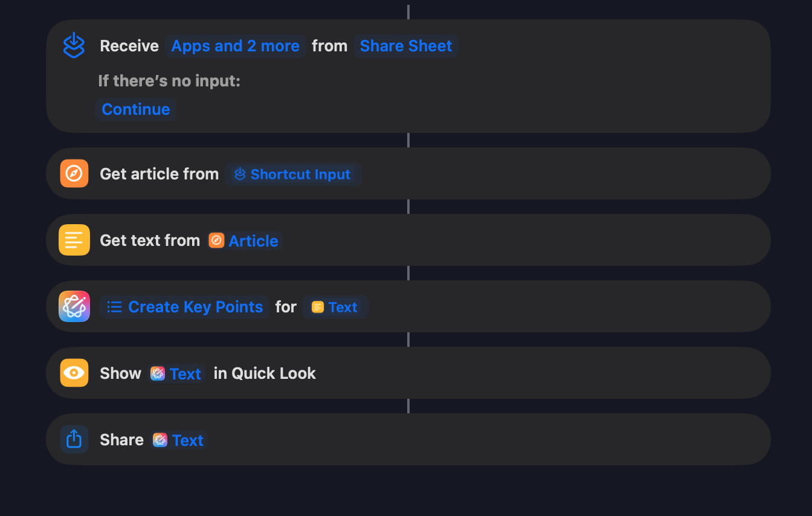
Task: Open the Apps and 2 more input types
Action: tap(236, 46)
